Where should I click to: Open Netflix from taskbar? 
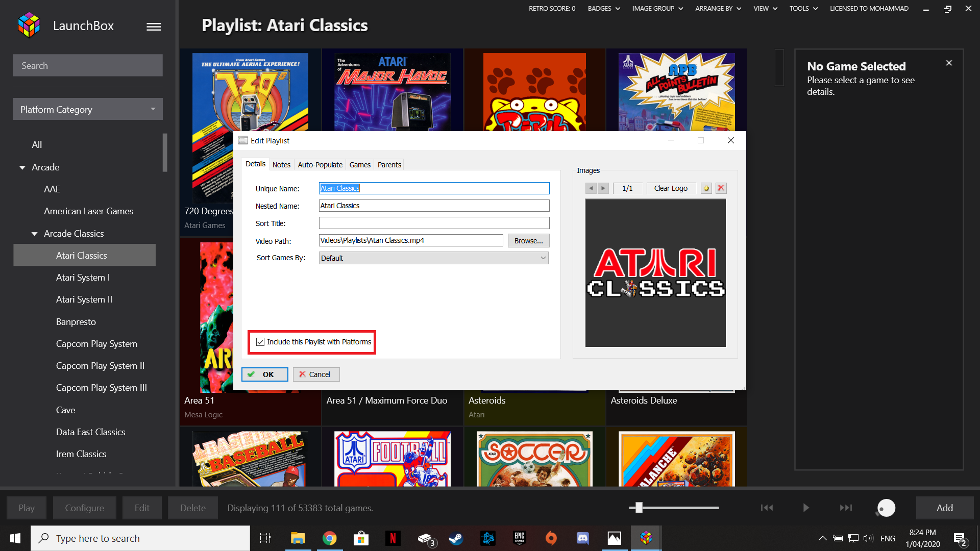point(393,538)
